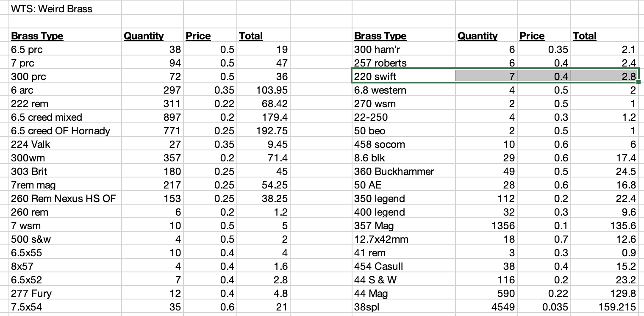Select the '454 Casull' brass type cell
644x316 pixels.
[379, 266]
